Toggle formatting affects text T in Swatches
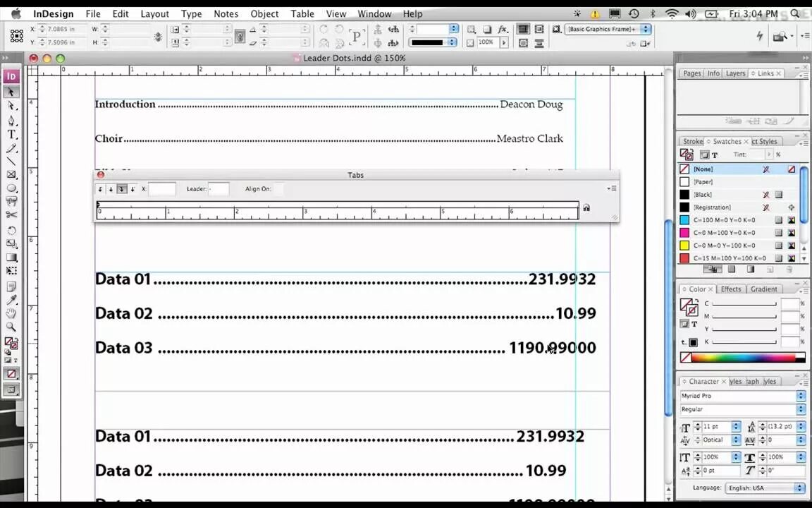 [715, 155]
